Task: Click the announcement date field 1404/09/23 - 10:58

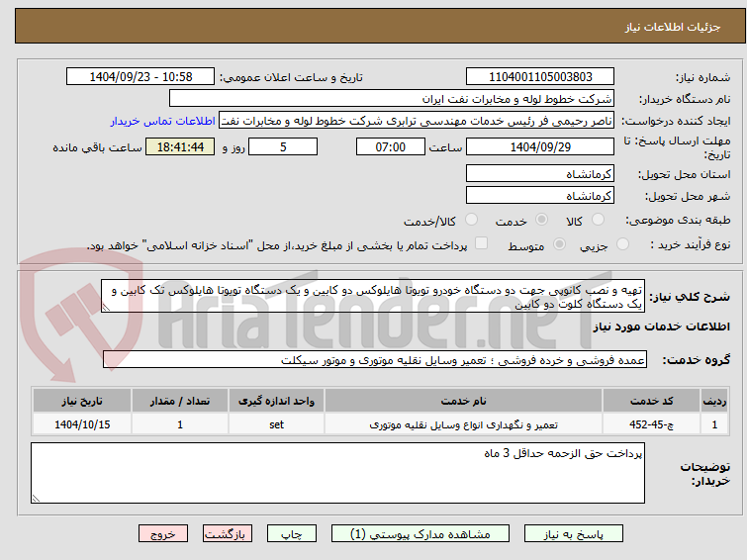Action: coord(140,77)
